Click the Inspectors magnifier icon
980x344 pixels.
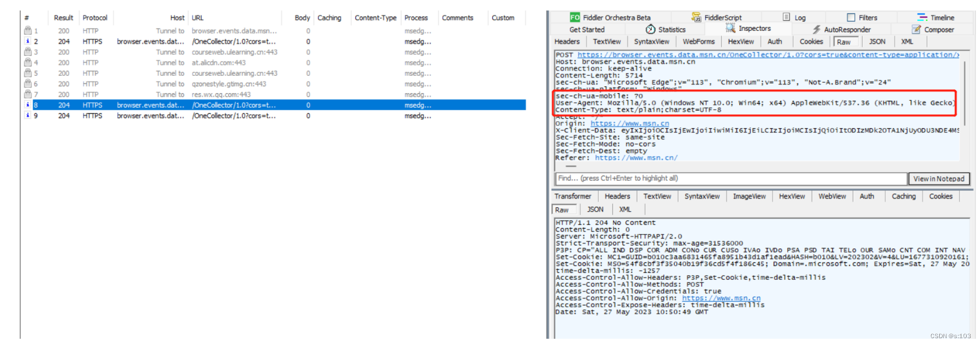coord(731,28)
